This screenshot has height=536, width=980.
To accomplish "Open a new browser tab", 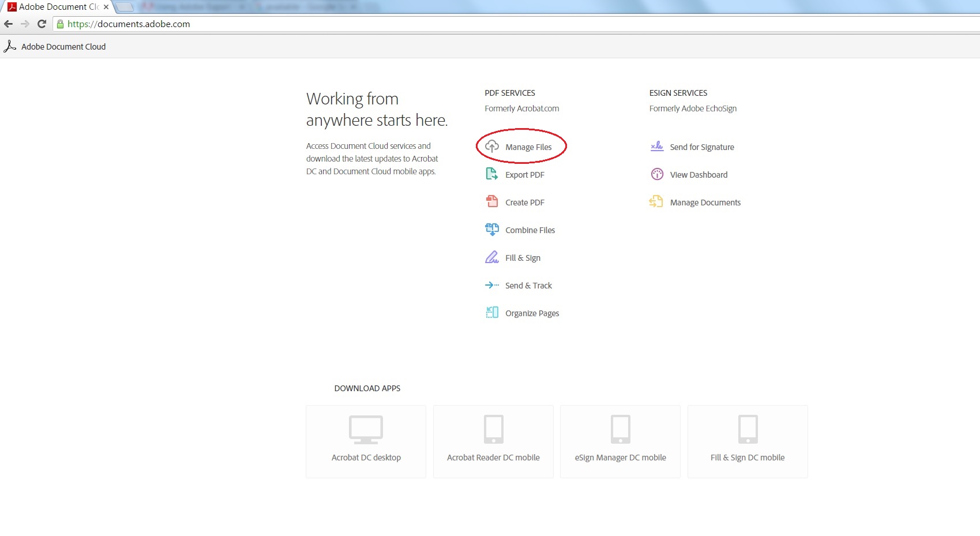I will (124, 7).
